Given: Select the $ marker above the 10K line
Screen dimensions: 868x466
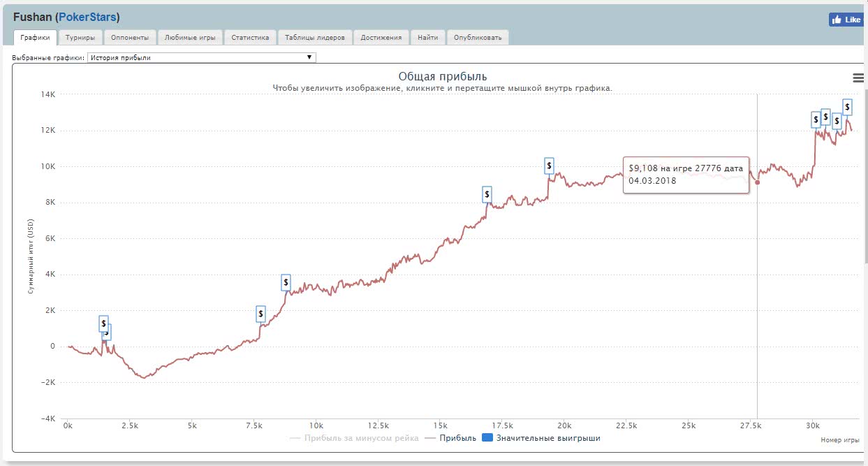Looking at the screenshot, I should pos(549,166).
